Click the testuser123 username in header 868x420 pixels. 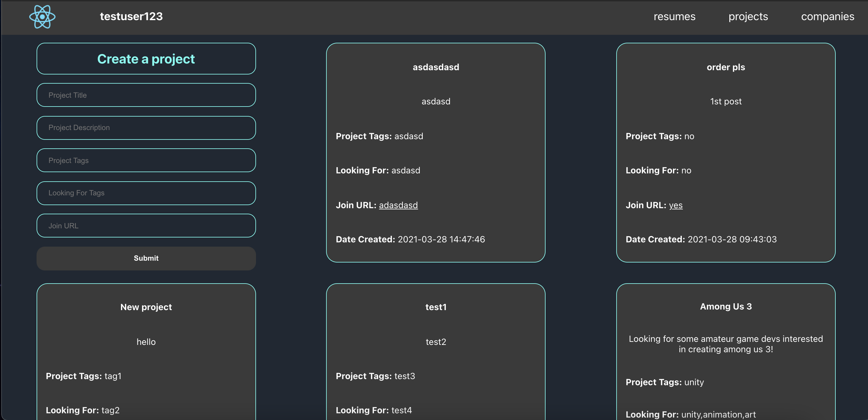click(x=131, y=16)
